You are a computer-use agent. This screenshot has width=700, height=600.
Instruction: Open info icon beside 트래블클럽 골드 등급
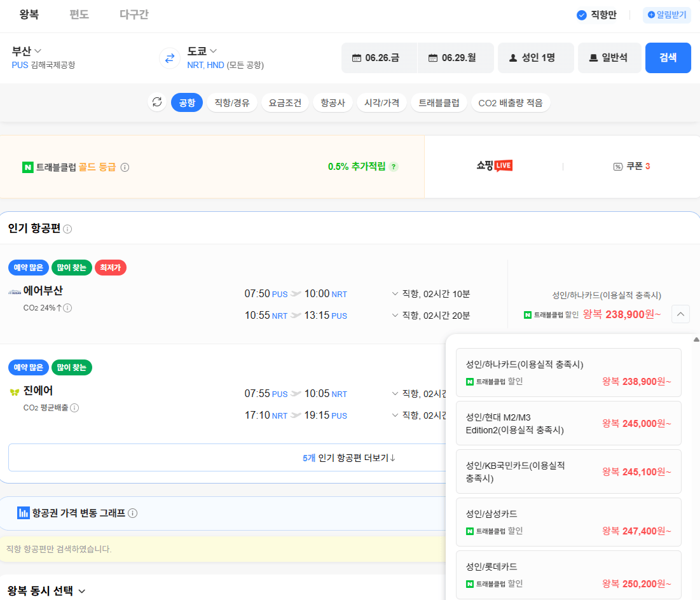click(x=125, y=167)
